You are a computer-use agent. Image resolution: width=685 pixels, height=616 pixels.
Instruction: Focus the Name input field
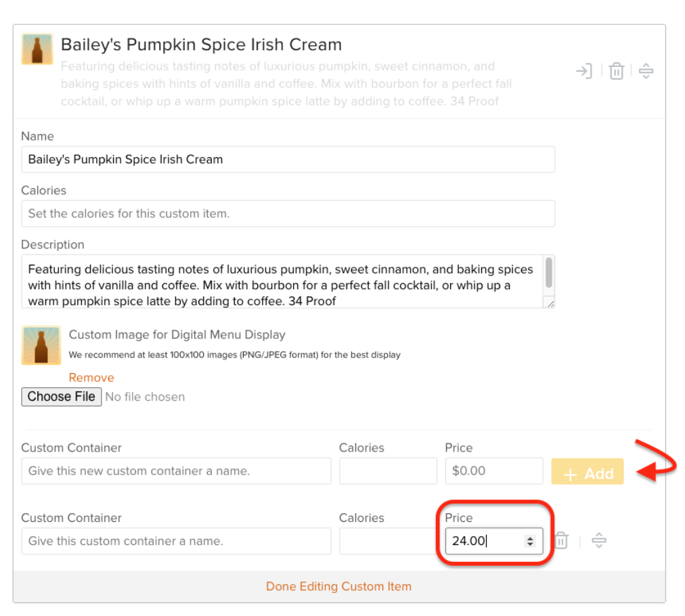click(288, 160)
